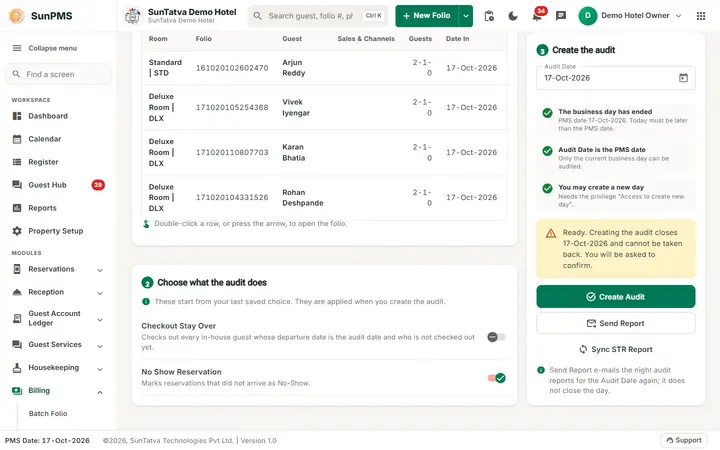Image resolution: width=720 pixels, height=450 pixels.
Task: Click the Reports sidebar icon
Action: 17,208
